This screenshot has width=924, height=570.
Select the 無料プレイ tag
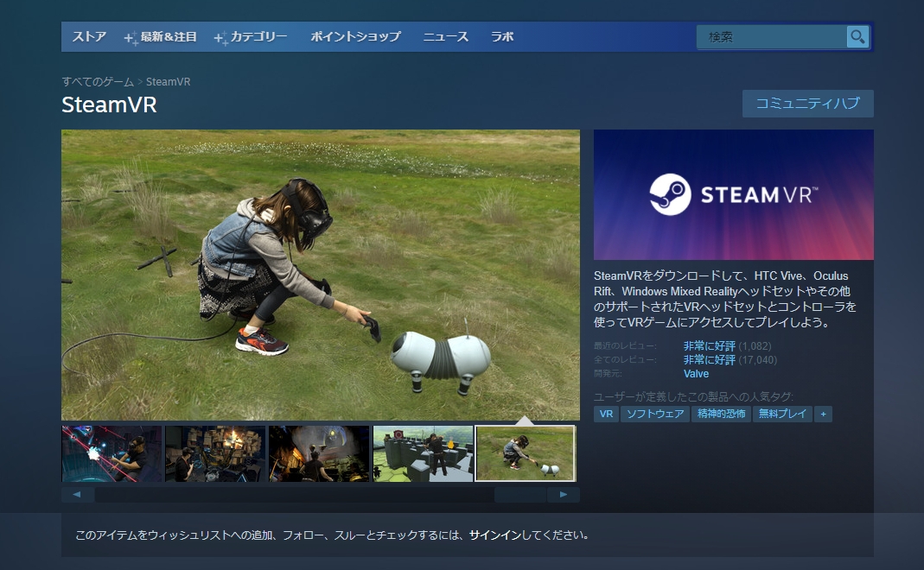pos(782,414)
